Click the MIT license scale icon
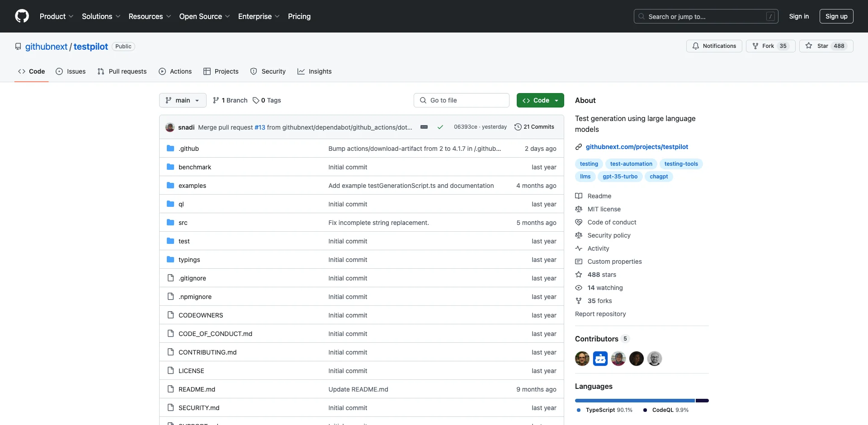Screen dimensions: 868x425 (579, 209)
